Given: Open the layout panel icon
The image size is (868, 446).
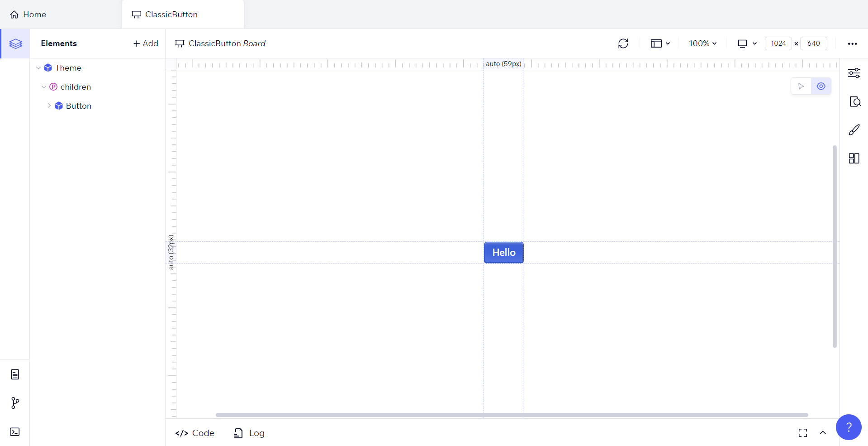Looking at the screenshot, I should click(854, 158).
